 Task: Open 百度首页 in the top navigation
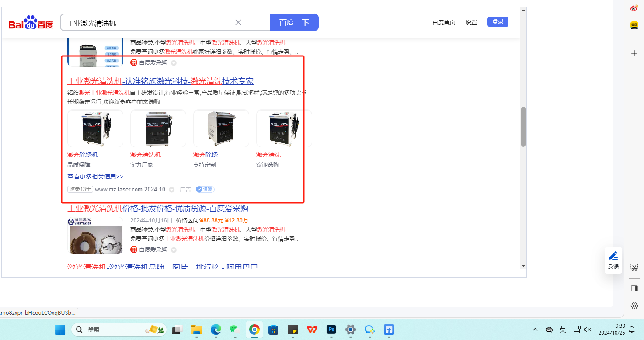coord(443,22)
